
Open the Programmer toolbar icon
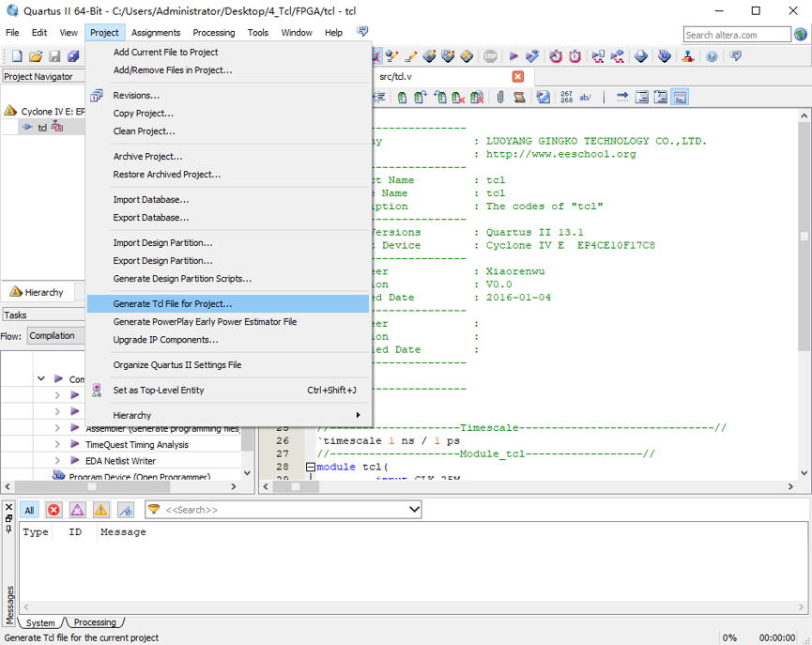[665, 56]
